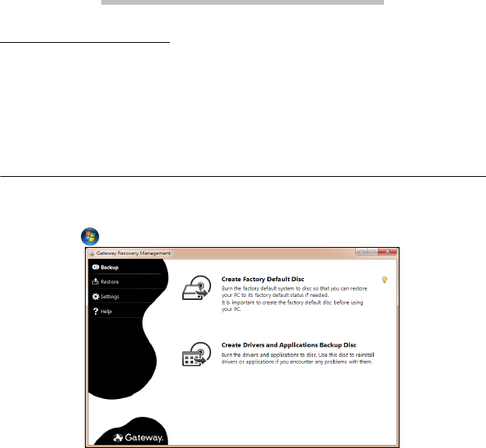Screen dimensions: 486x448
Task: Click the Backup disc icon in sidebar
Action: (96, 267)
